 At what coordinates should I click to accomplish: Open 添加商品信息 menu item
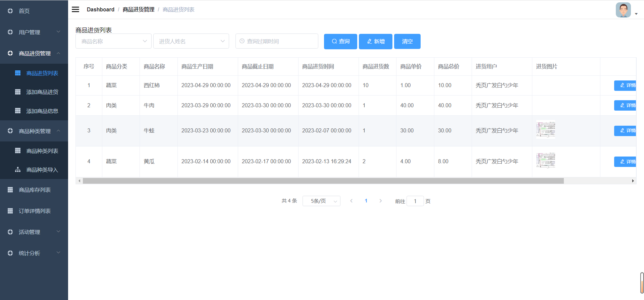[x=34, y=111]
